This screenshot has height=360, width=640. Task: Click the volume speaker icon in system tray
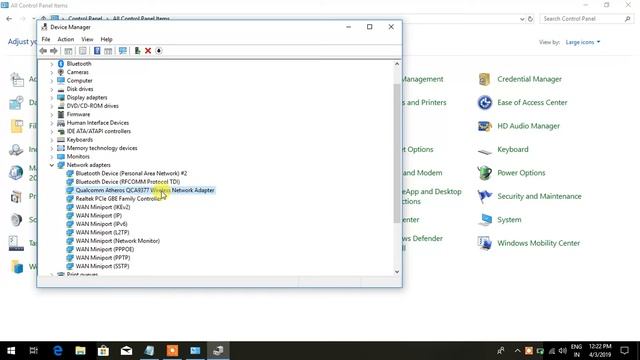pyautogui.click(x=562, y=351)
